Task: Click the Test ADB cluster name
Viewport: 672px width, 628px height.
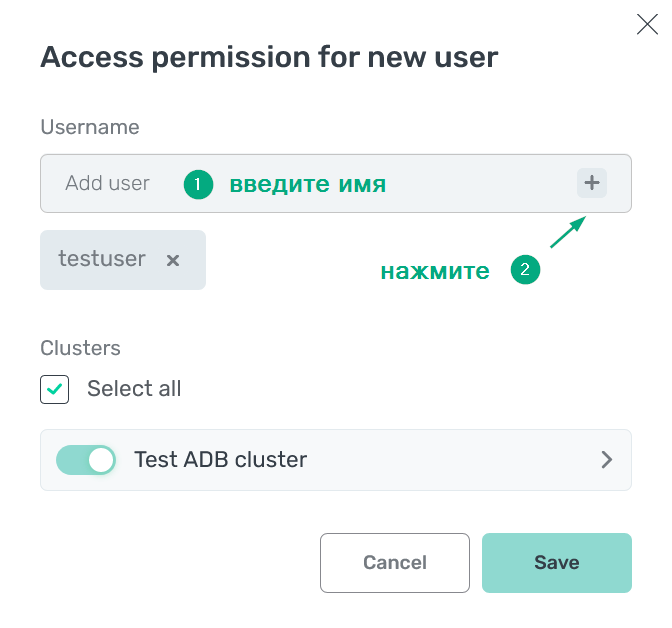Action: [220, 460]
